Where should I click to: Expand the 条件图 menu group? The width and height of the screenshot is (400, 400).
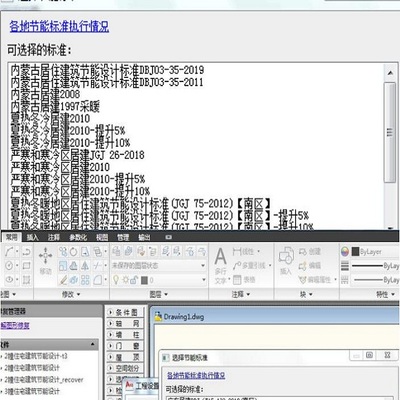[x=126, y=312]
